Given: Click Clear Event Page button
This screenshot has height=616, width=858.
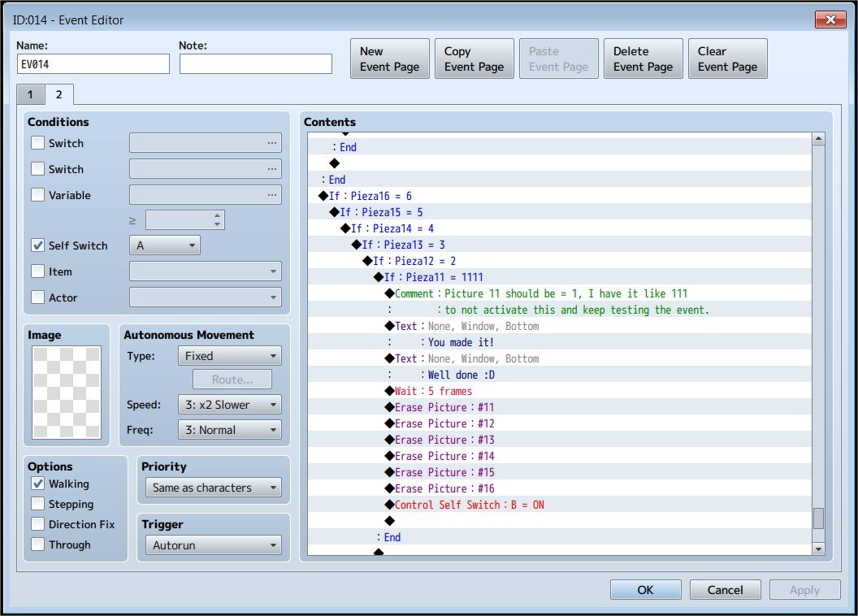Looking at the screenshot, I should (728, 59).
